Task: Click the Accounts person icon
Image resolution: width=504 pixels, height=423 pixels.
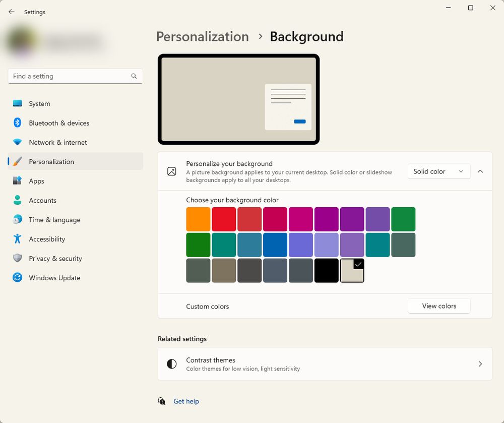Action: (x=17, y=200)
